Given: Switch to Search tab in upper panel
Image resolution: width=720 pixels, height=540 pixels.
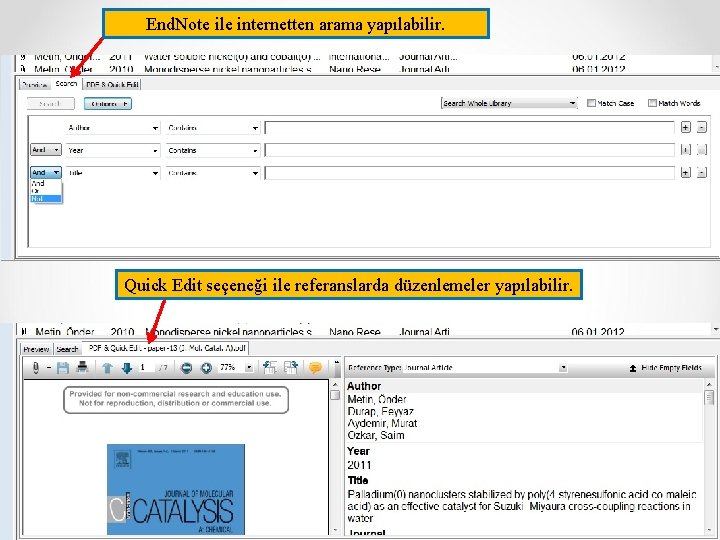Looking at the screenshot, I should [x=66, y=84].
